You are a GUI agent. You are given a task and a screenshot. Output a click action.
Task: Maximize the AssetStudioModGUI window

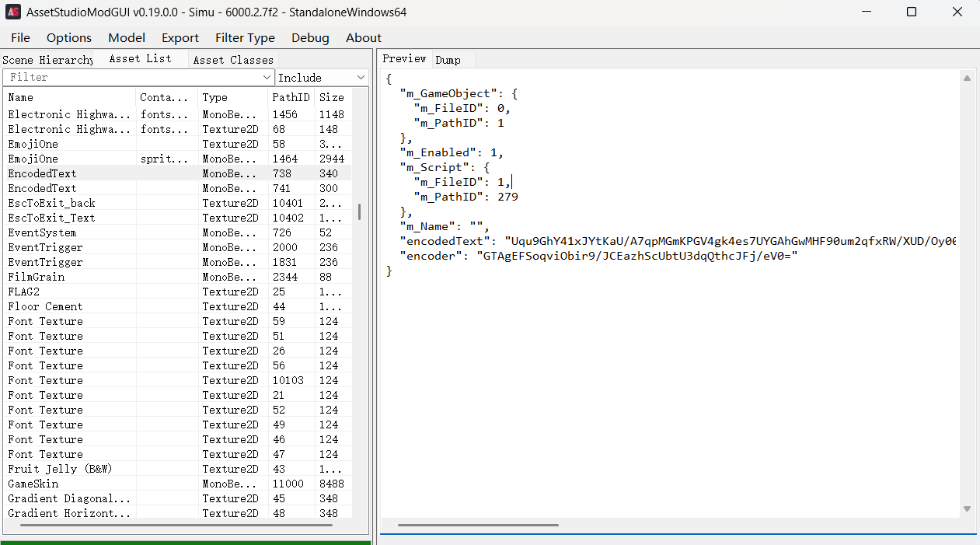point(912,12)
